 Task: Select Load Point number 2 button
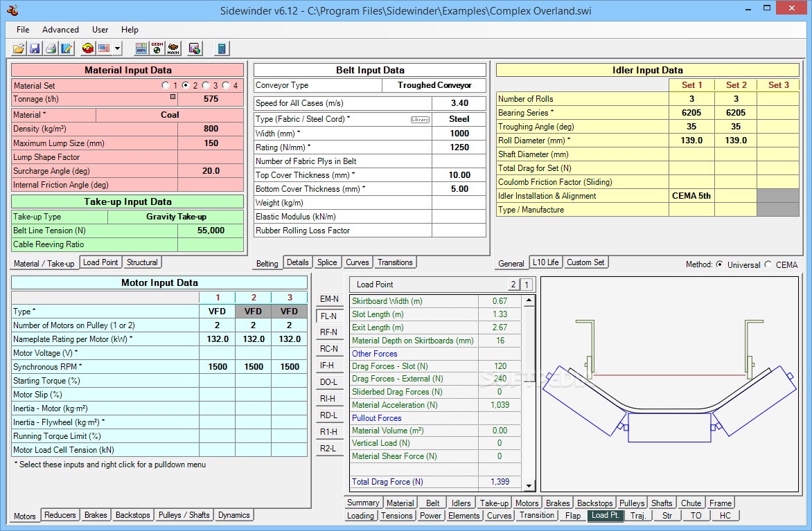point(513,285)
